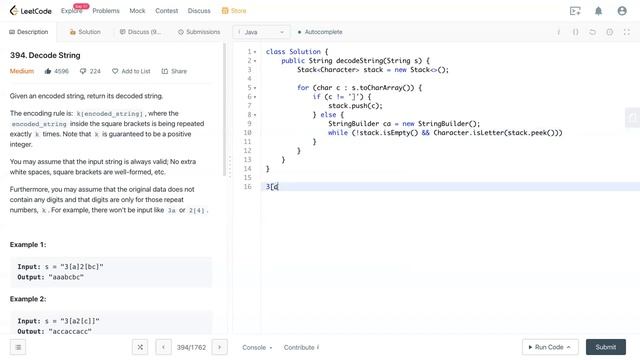Reset code to default icon

point(592,32)
